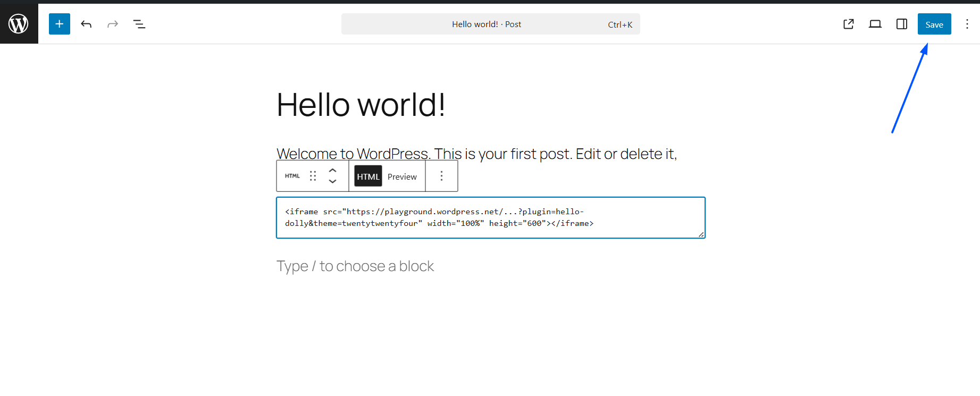Click the Custom HTML block type icon
Screen dimensions: 980x396
tap(292, 176)
